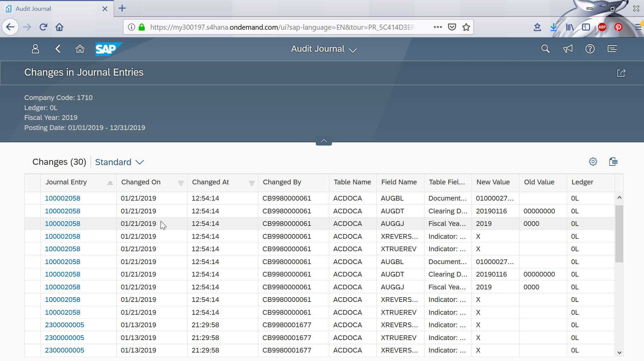Open journal entry 100002058
Image resolution: width=644 pixels, height=361 pixels.
[x=62, y=198]
